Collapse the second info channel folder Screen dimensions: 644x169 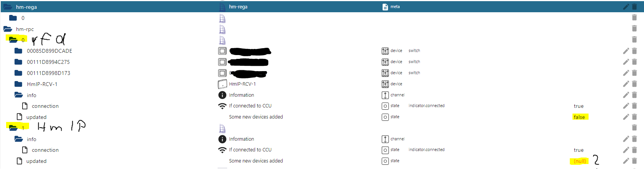(19, 139)
